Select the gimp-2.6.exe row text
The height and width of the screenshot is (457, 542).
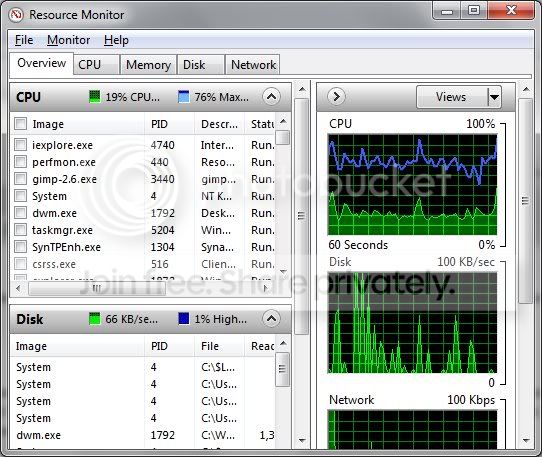(x=64, y=179)
